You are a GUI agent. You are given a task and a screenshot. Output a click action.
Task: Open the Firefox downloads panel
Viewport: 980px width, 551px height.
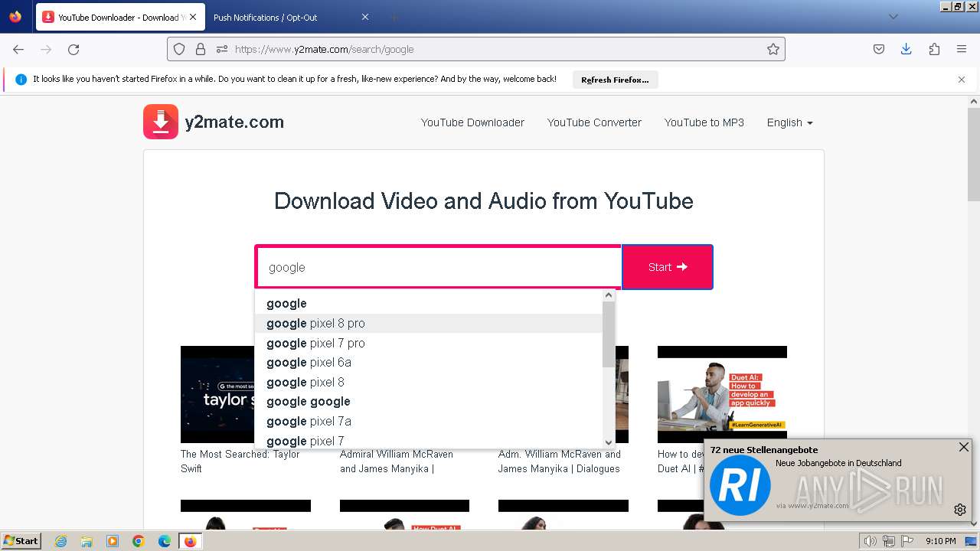(906, 49)
